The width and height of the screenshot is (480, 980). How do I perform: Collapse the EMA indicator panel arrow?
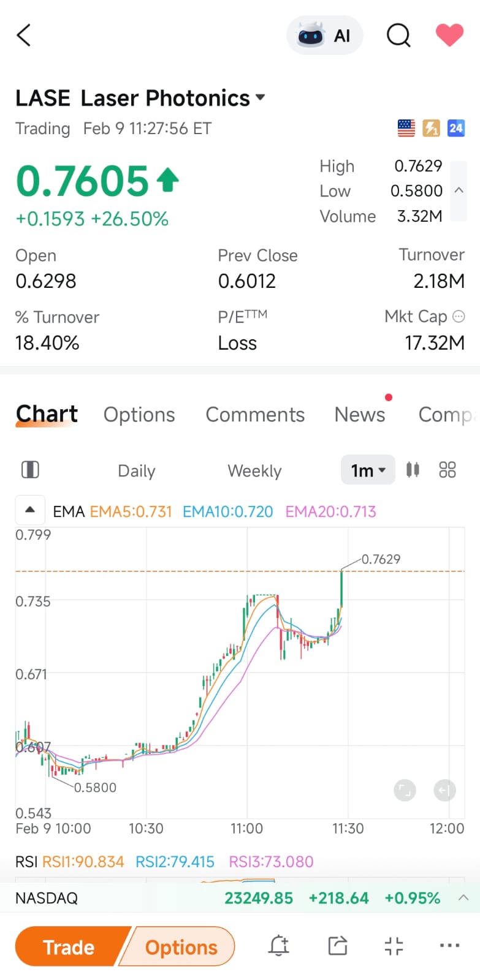pos(30,510)
